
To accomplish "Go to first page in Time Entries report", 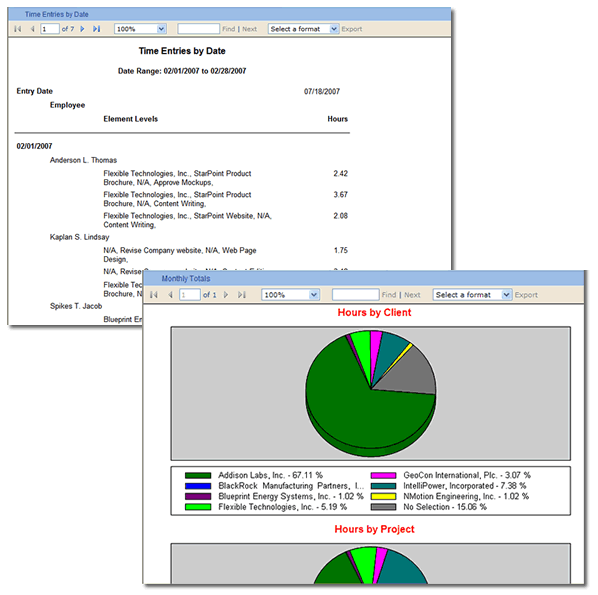I will 18,29.
